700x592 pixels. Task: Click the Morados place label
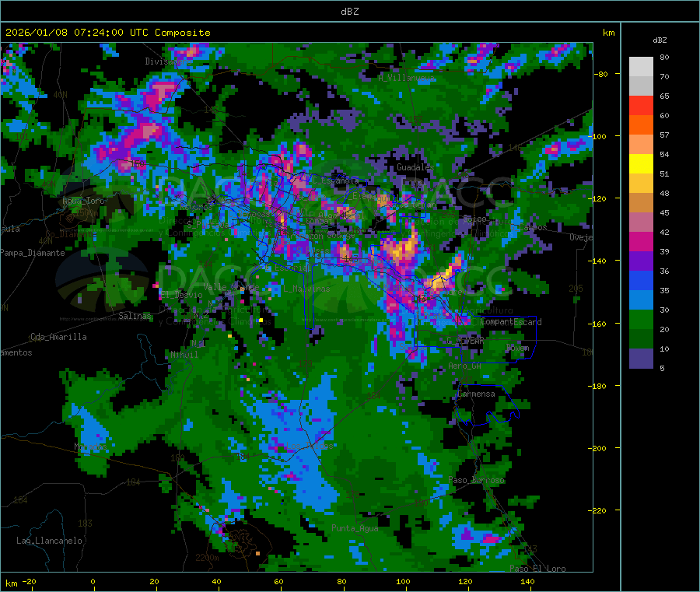click(91, 447)
